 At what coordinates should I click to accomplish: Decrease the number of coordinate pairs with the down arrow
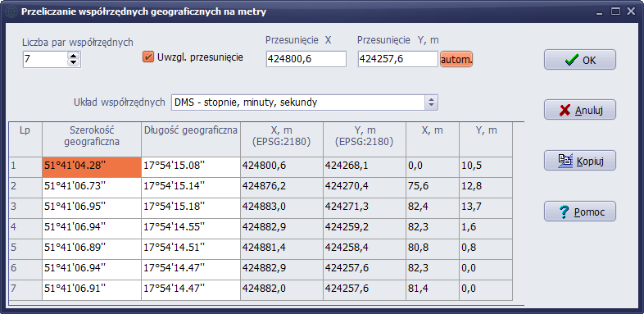click(x=73, y=62)
